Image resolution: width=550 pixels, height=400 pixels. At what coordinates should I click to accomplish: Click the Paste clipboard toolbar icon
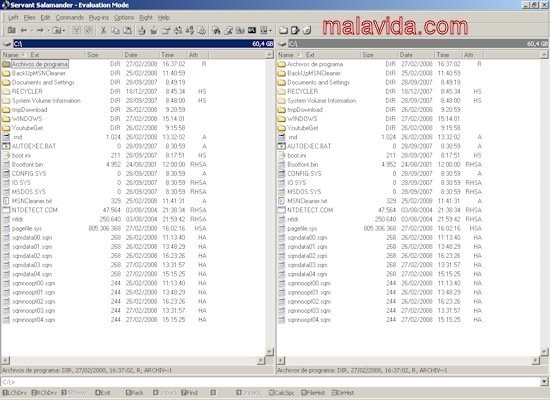click(128, 31)
